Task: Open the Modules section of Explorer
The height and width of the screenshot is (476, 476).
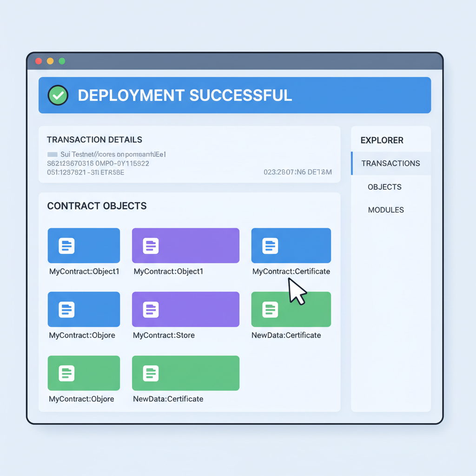Action: (x=386, y=210)
